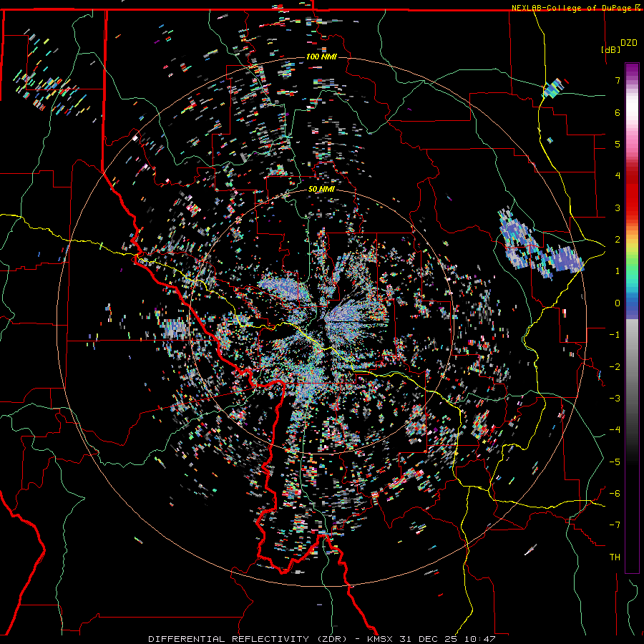
Task: Click the NEXLAB-College of DuPage credit text
Action: tap(573, 8)
